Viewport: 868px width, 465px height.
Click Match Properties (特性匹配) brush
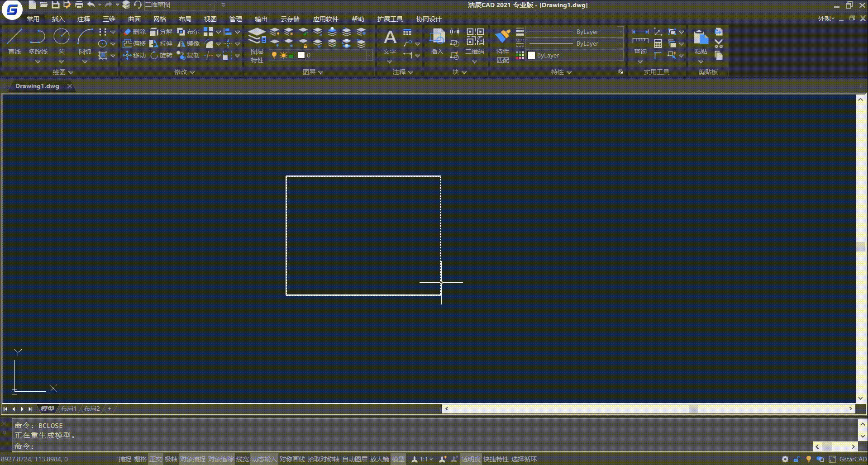[x=503, y=45]
